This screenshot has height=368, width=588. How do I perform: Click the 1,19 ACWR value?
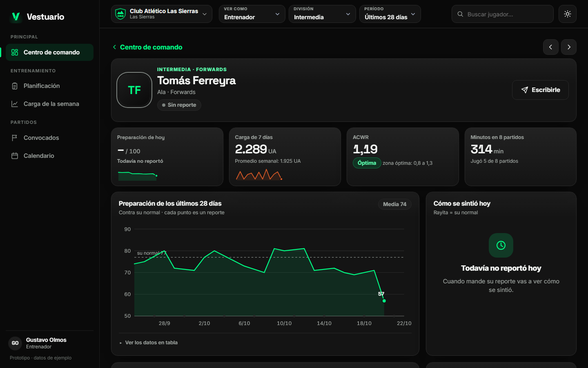click(365, 149)
